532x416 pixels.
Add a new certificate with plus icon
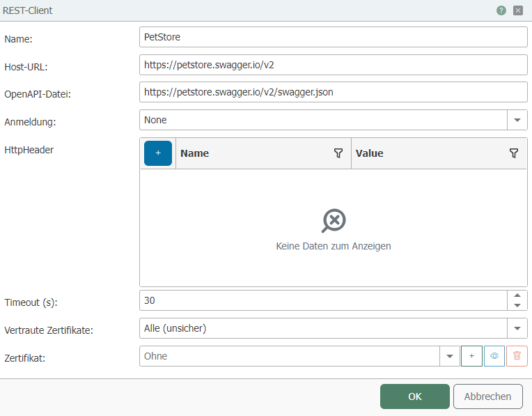pyautogui.click(x=471, y=356)
